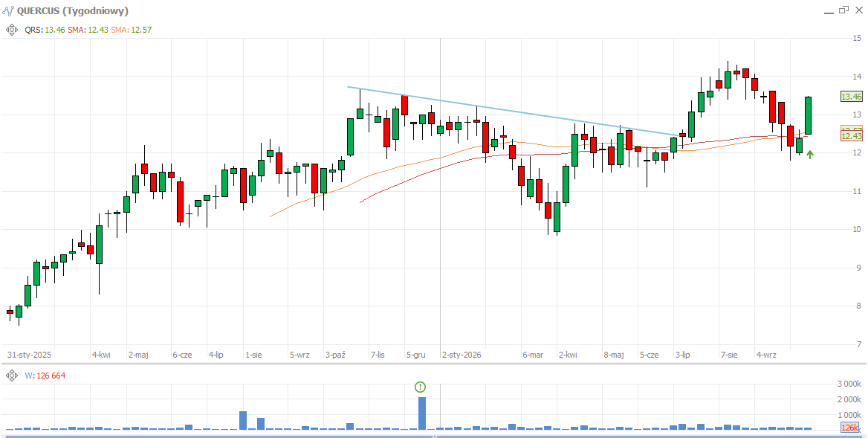Click the 14 price axis label

click(x=857, y=77)
